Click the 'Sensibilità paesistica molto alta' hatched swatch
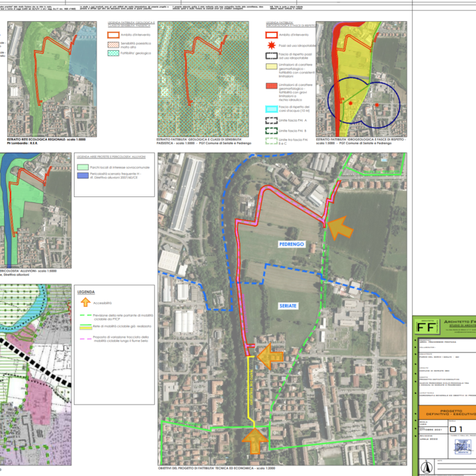This screenshot has width=476, height=476. click(x=113, y=45)
